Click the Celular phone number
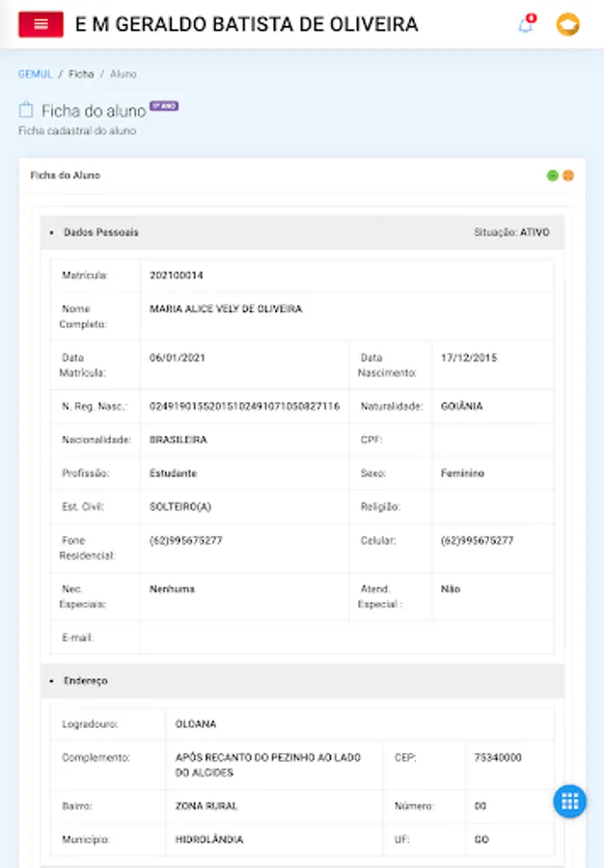604x868 pixels. click(478, 540)
